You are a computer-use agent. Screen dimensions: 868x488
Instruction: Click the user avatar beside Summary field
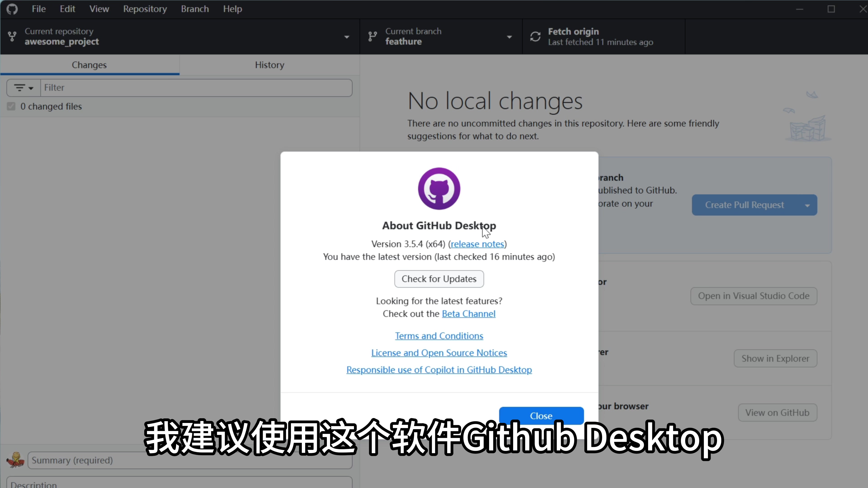(x=16, y=460)
